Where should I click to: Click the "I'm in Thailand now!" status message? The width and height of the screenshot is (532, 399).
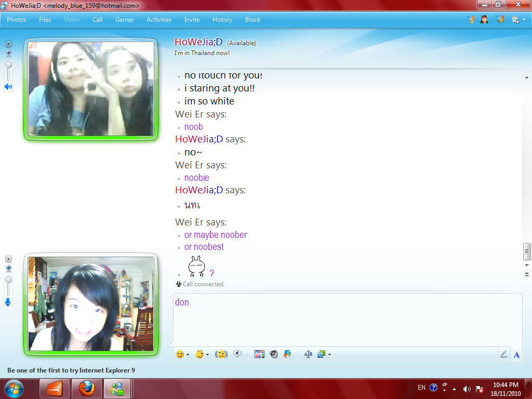202,53
